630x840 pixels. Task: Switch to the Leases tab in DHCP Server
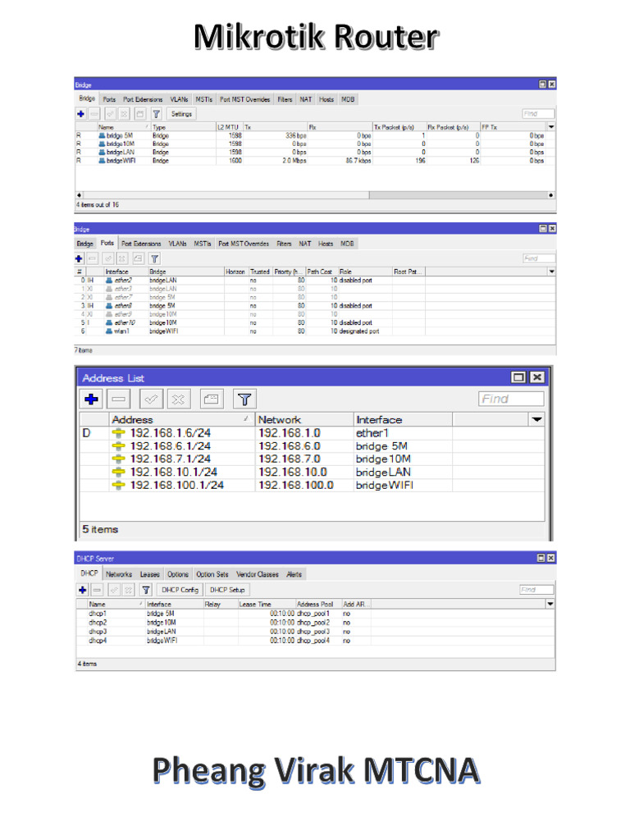149,575
